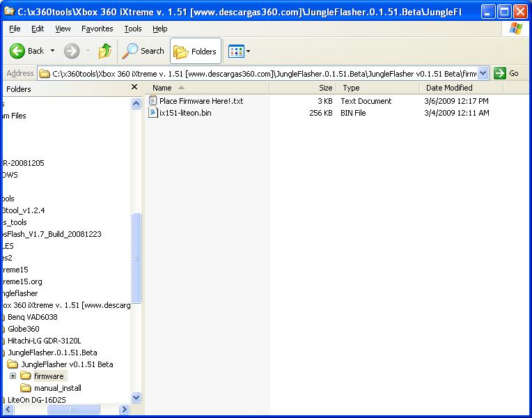The image size is (532, 418).
Task: Click the Windows flag logo
Action: [x=516, y=29]
